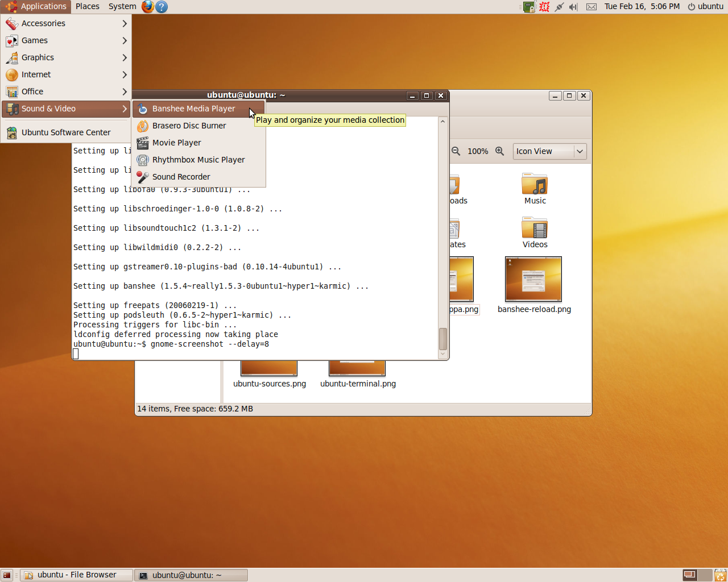Click the terminal vertical scrollbar handle
The height and width of the screenshot is (582, 728).
click(443, 339)
